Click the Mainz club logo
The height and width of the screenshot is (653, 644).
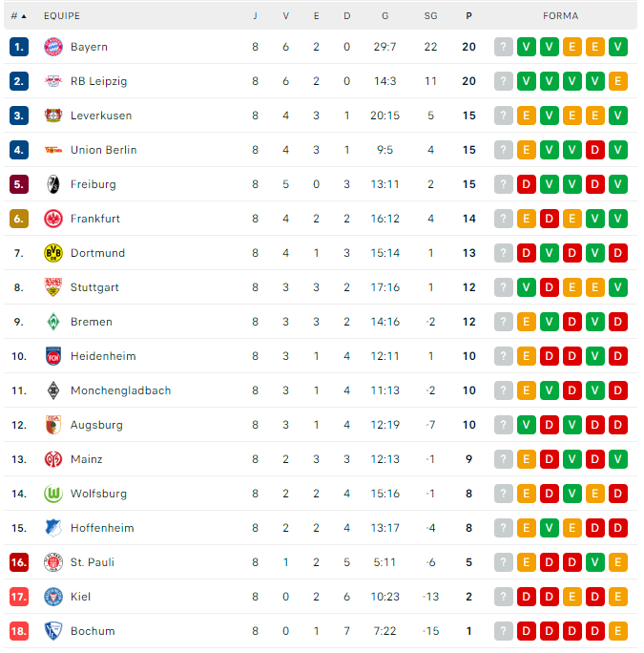click(53, 459)
